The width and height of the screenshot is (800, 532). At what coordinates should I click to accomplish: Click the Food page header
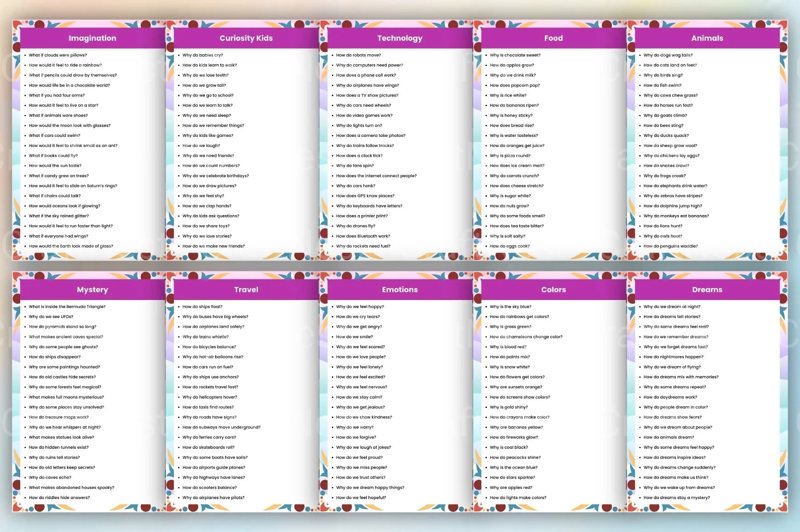554,38
